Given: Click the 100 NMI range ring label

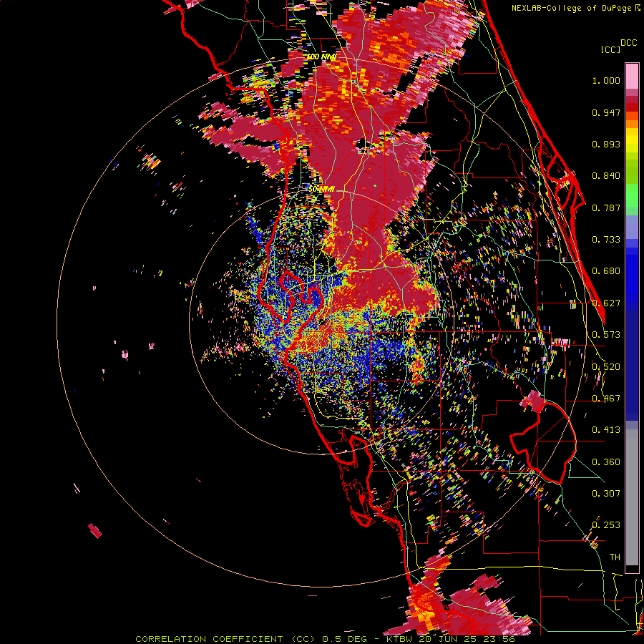Looking at the screenshot, I should [x=321, y=57].
